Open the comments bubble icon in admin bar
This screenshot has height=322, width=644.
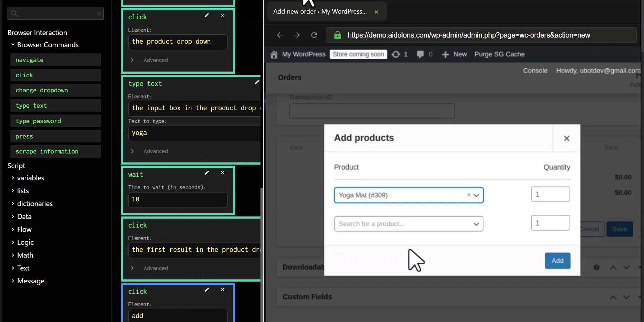tap(421, 54)
